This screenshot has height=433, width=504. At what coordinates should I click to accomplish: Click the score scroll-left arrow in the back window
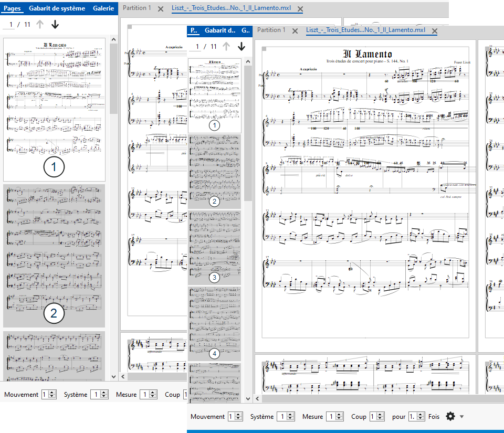123,376
